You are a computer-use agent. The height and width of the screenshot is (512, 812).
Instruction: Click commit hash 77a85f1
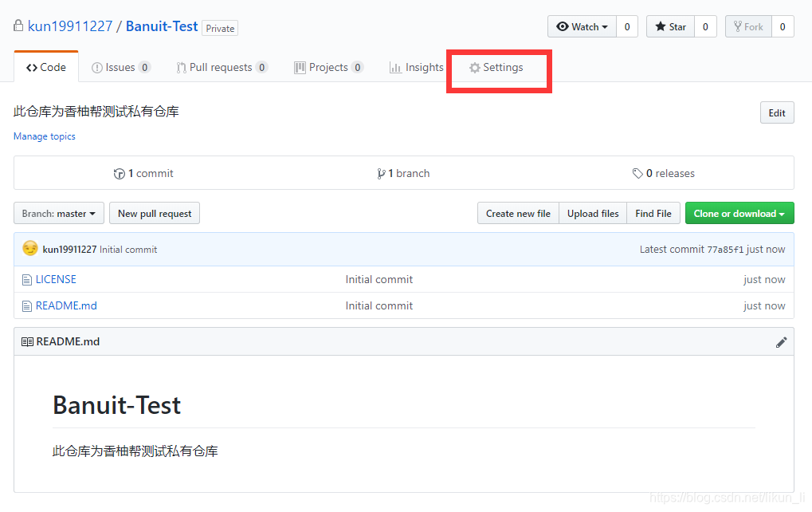tap(725, 250)
